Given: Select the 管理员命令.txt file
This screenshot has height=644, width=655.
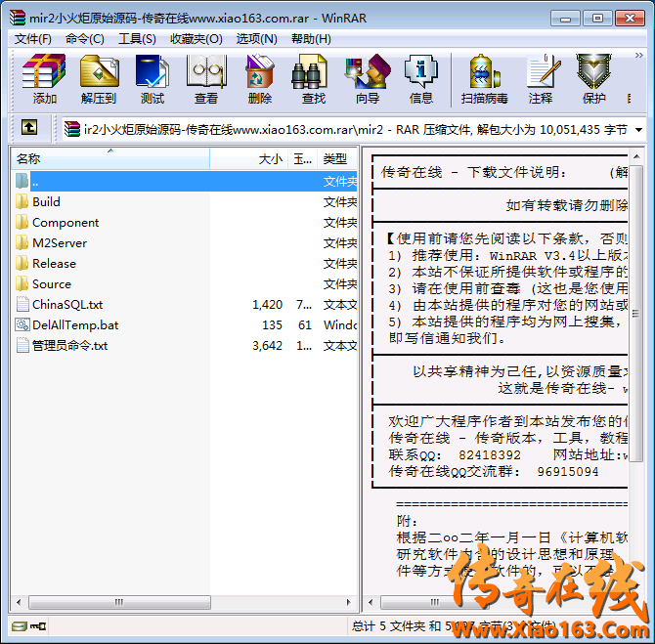Looking at the screenshot, I should tap(185, 345).
